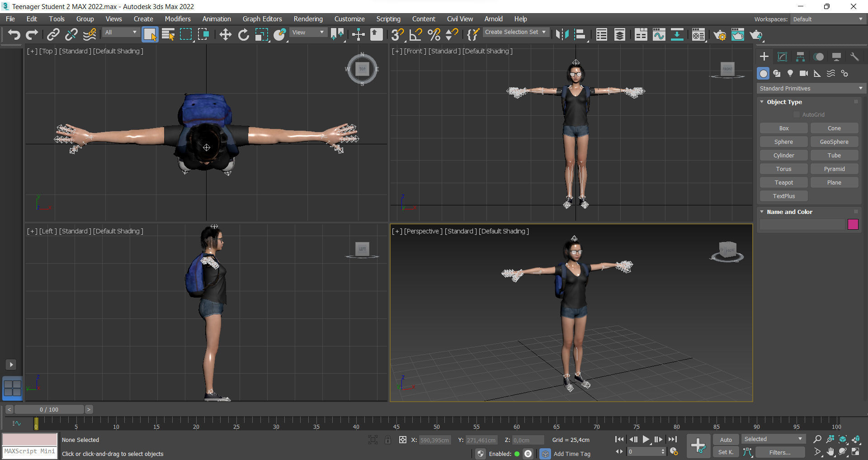Toggle Auto Key mode
The image size is (868, 460).
[726, 440]
